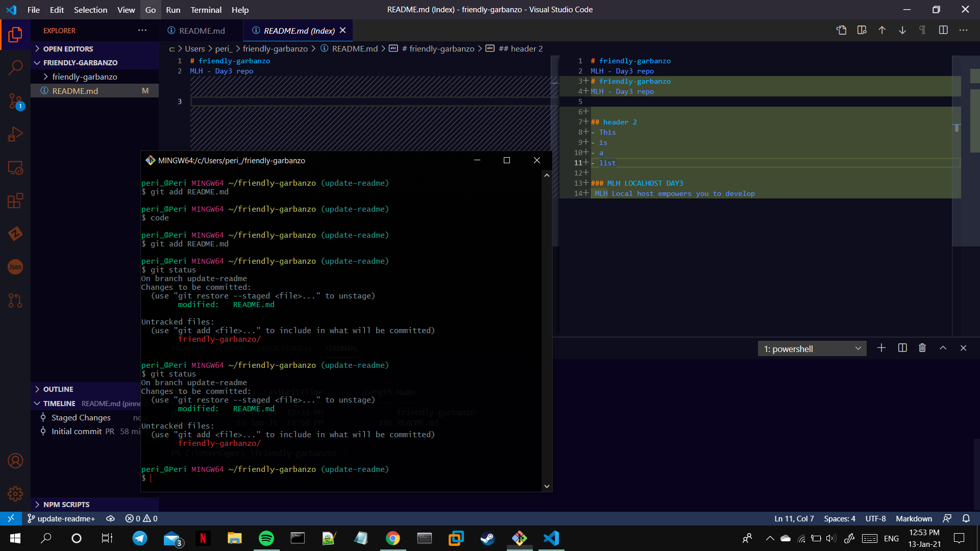Toggle whitespace diff pilcrow icon

(x=922, y=31)
